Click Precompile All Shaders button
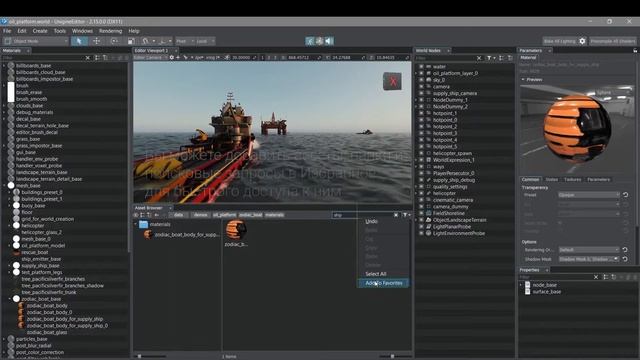This screenshot has width=640, height=360. coord(613,41)
